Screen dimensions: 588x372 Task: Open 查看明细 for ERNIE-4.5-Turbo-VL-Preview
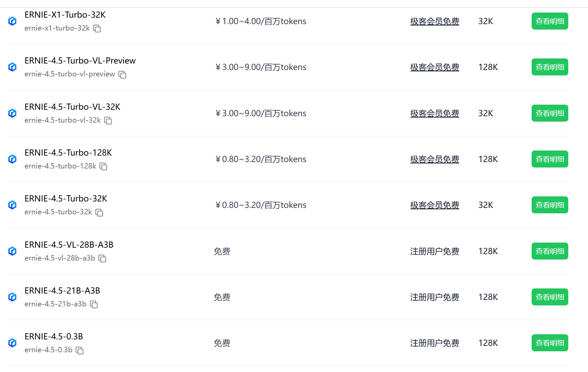tap(550, 67)
